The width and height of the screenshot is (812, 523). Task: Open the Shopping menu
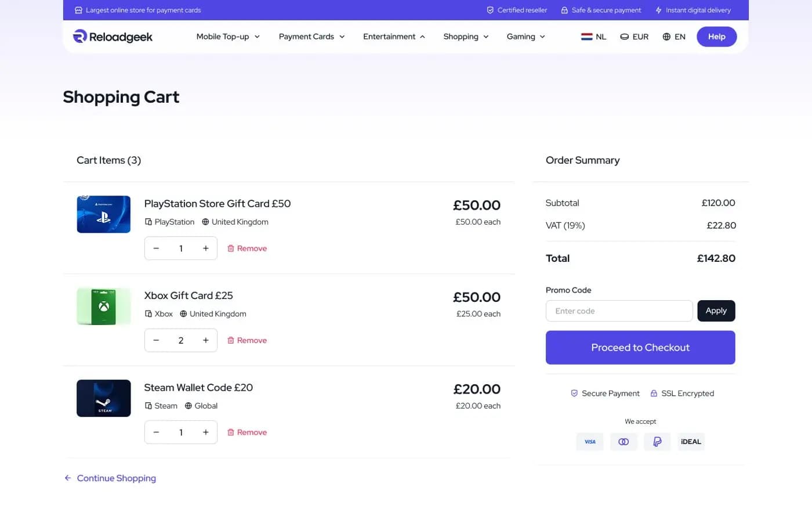coord(466,37)
